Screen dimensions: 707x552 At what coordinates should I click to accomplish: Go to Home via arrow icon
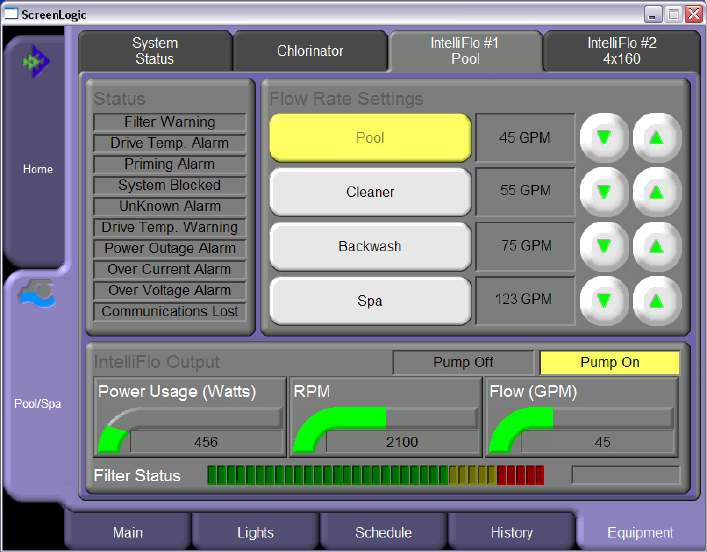[36, 61]
